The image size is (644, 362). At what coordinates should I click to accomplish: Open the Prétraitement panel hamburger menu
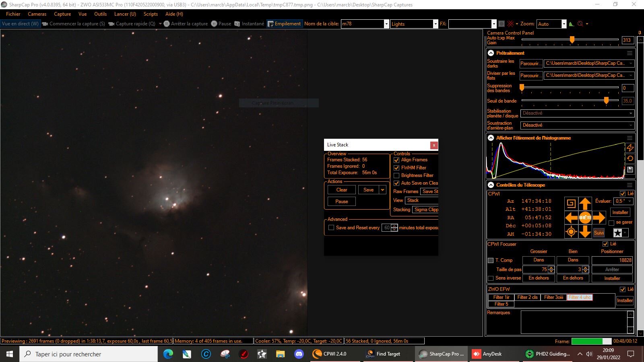click(x=630, y=53)
